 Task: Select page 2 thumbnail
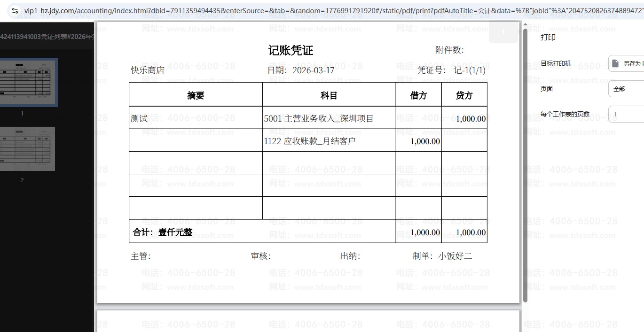tap(27, 149)
